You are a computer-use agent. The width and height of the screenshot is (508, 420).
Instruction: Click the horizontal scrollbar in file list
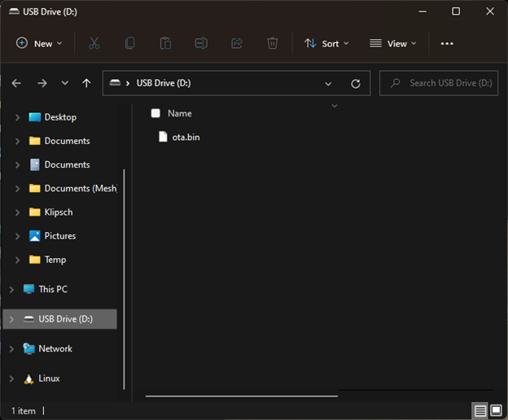(x=242, y=396)
